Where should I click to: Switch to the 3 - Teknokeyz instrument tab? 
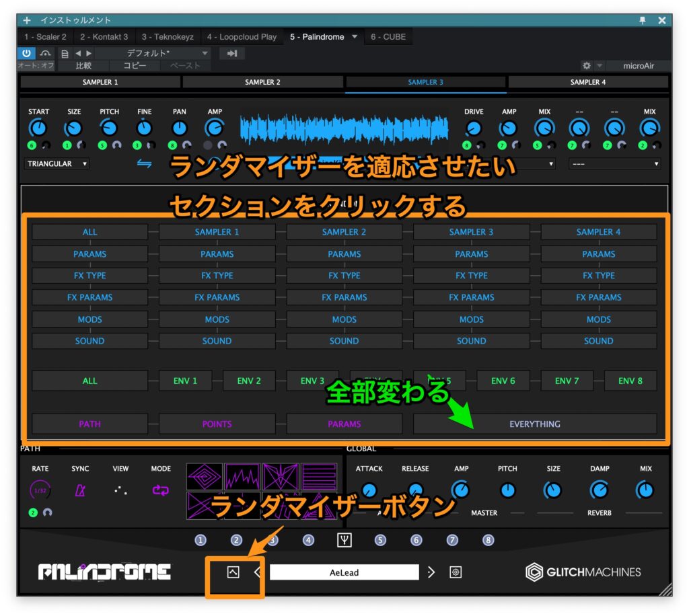pyautogui.click(x=168, y=37)
